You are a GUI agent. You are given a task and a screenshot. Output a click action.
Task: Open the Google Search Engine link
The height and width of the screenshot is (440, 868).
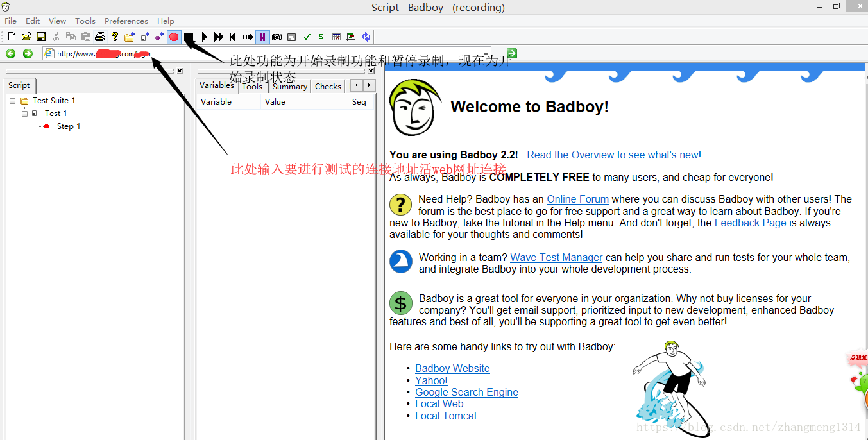point(466,392)
